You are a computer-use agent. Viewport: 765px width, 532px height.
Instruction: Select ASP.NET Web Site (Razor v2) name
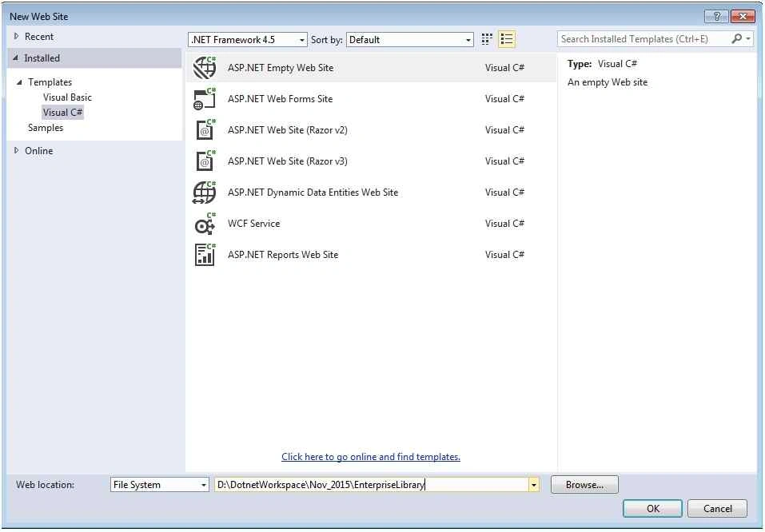coord(287,130)
